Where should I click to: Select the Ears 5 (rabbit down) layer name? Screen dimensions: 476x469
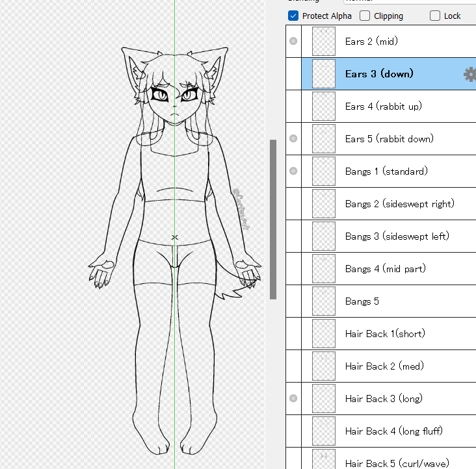[389, 138]
